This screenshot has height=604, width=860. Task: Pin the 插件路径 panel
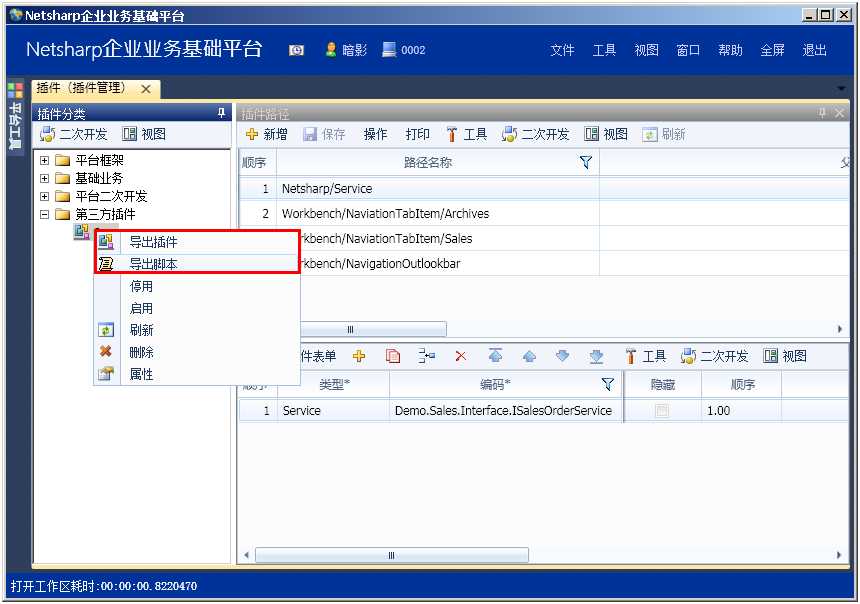click(822, 113)
